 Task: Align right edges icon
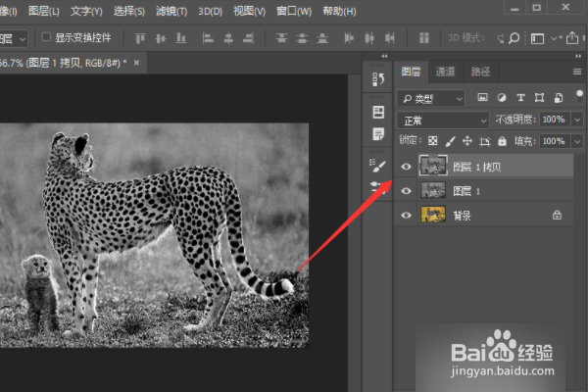[x=248, y=38]
